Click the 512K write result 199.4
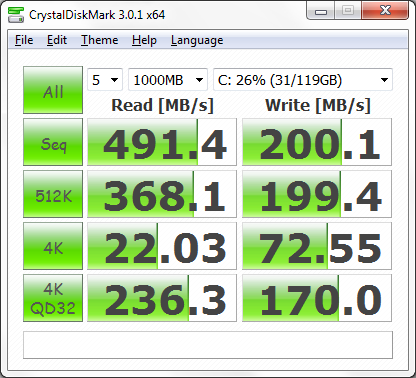Image resolution: width=416 pixels, height=378 pixels. click(x=317, y=194)
